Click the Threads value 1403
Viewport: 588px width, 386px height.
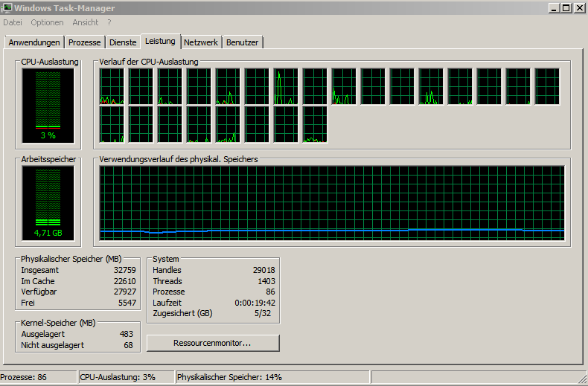(x=266, y=281)
